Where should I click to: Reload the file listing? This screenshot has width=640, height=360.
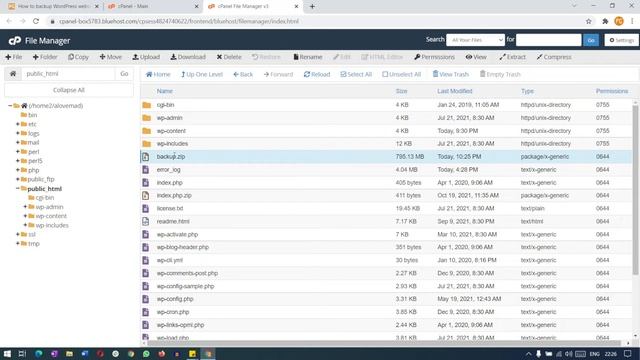click(317, 74)
